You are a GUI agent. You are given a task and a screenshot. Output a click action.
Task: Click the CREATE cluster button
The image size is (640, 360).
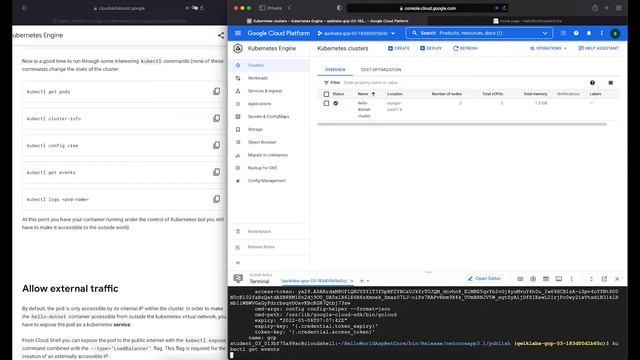(399, 48)
